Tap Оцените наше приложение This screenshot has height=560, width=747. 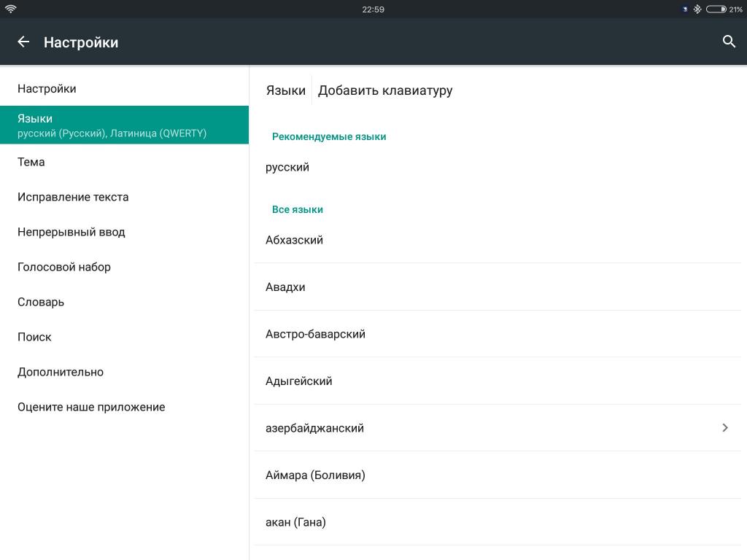point(124,407)
